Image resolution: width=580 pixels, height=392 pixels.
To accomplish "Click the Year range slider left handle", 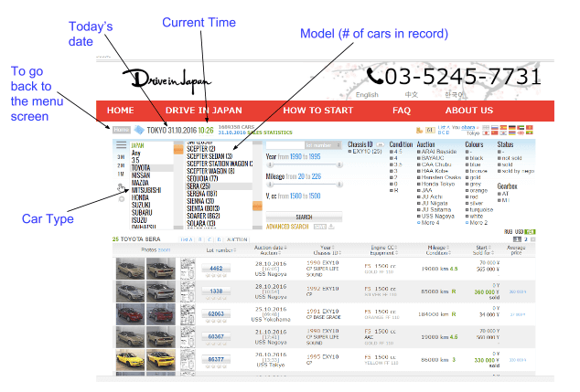I will click(271, 164).
